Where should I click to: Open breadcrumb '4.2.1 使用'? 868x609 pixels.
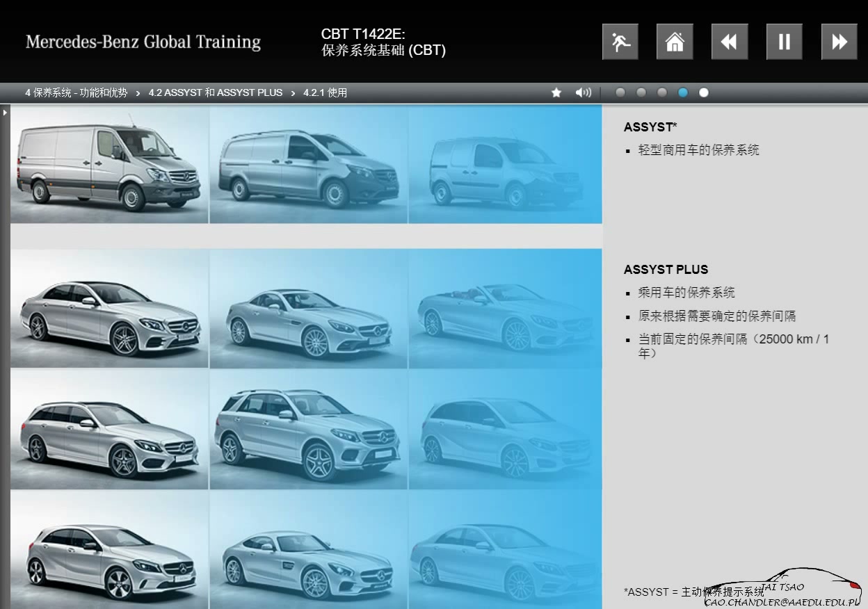click(325, 92)
